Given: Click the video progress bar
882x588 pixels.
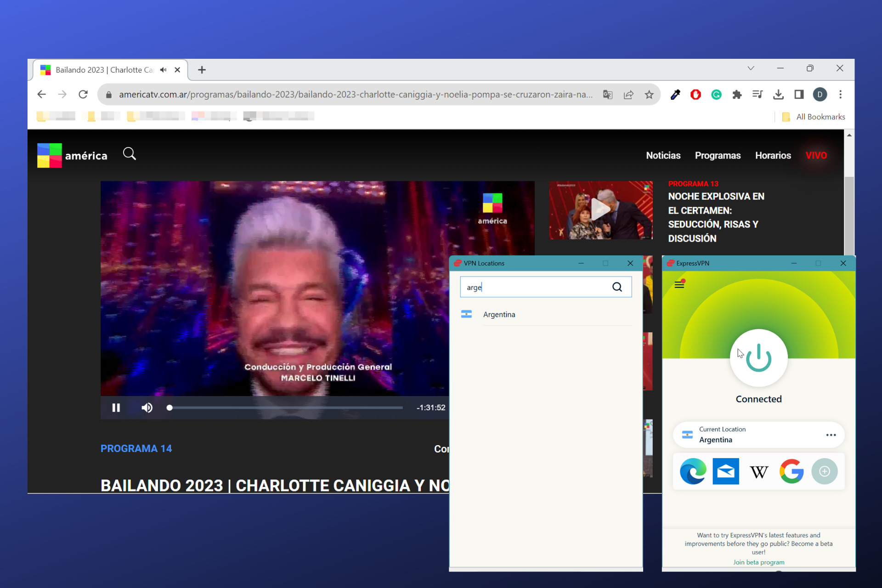Looking at the screenshot, I should tap(285, 407).
